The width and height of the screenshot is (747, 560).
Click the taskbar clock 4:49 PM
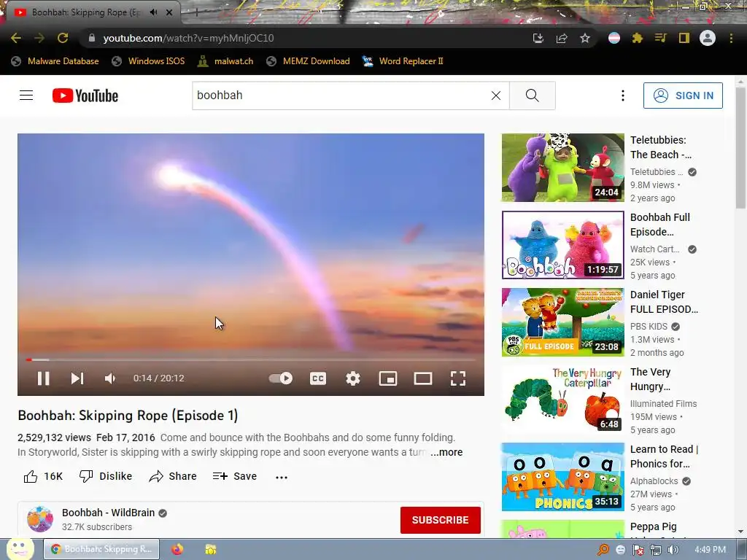click(711, 550)
